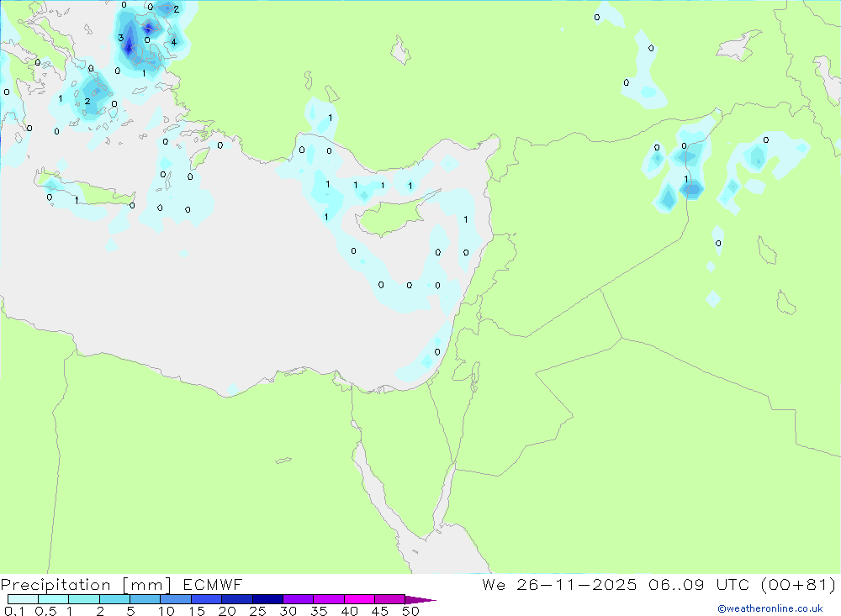The image size is (841, 616).
Task: Click the 0.1–0.5 mm palest cyan legend swatch
Action: [23, 599]
